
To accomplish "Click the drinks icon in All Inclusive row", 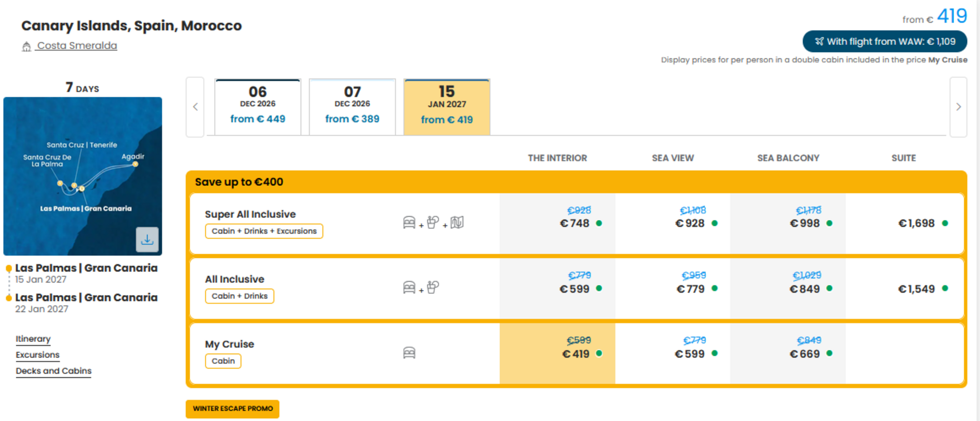I will click(433, 287).
